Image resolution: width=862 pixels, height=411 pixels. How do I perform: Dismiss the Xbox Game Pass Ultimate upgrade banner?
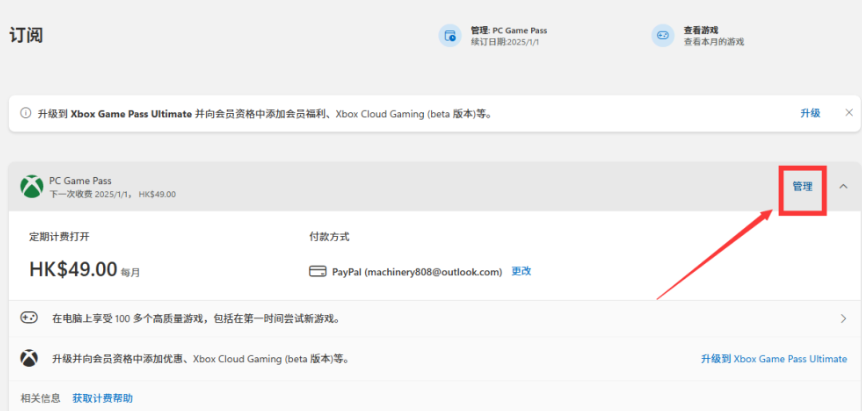(849, 113)
